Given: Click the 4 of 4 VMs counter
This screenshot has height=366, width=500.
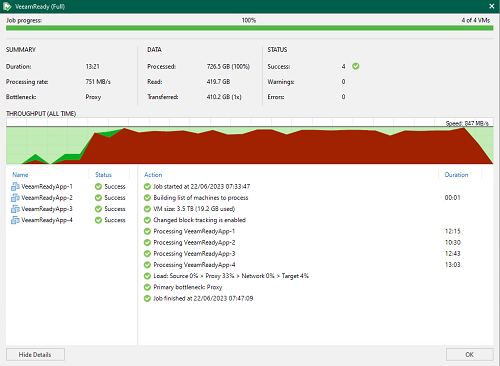Looking at the screenshot, I should 476,20.
